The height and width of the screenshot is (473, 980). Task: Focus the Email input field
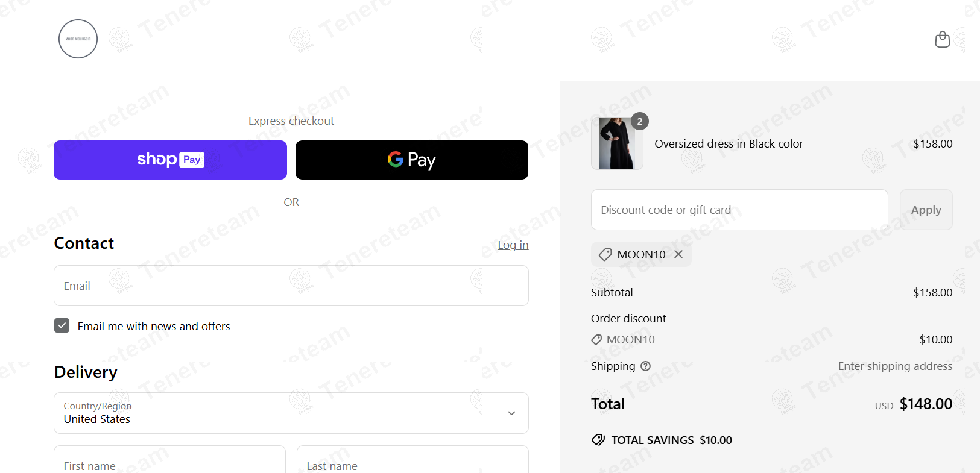(291, 286)
